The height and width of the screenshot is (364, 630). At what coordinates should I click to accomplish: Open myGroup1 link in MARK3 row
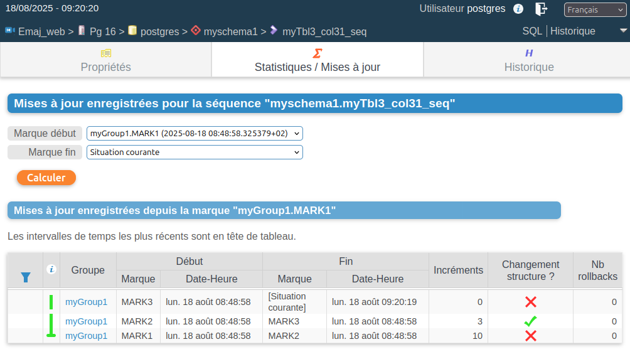pyautogui.click(x=87, y=302)
